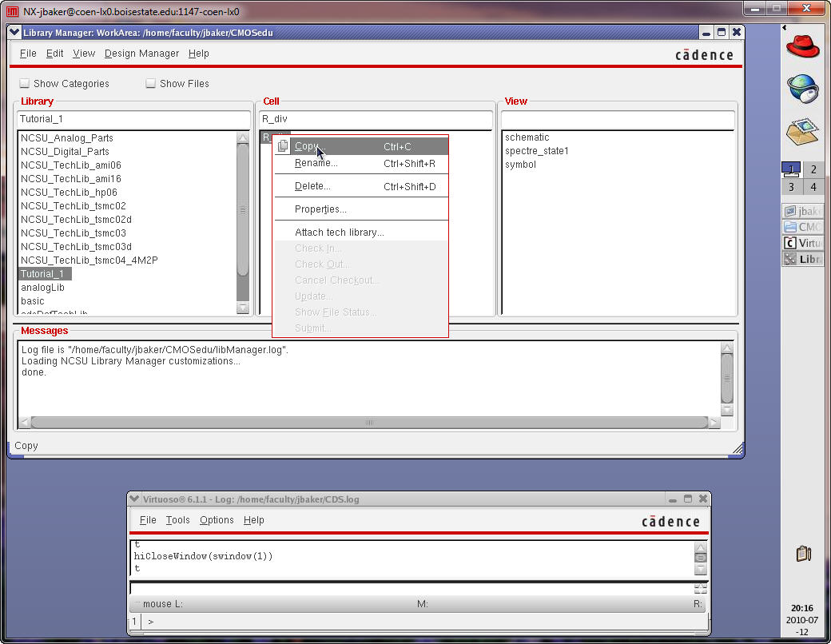Open the email envelope icon in panel

(802, 131)
